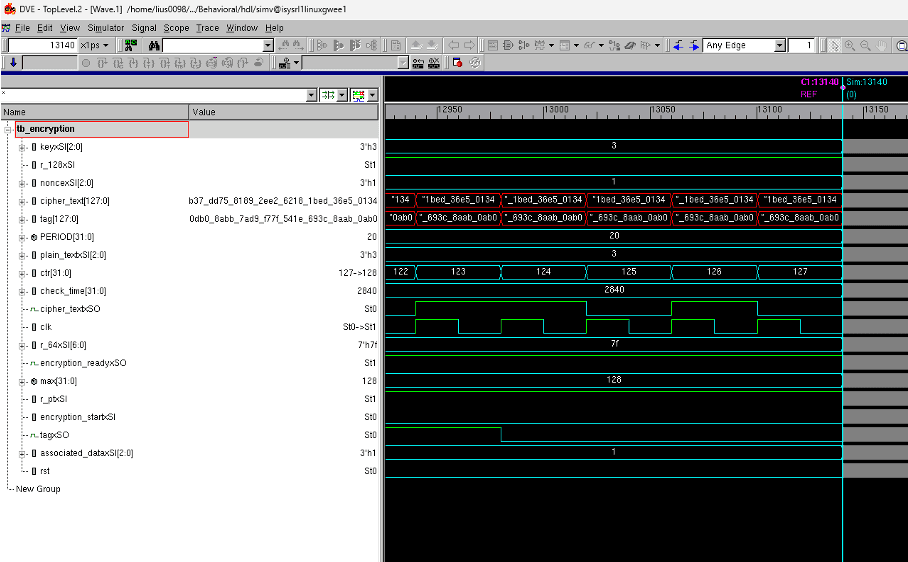Expand the tag[127:0] bus

[x=22, y=219]
